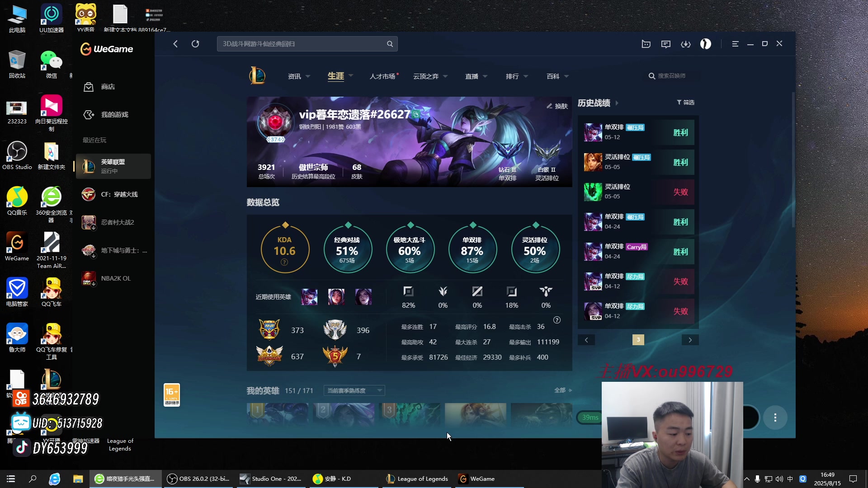The image size is (868, 488).
Task: Go back with the WeGame back arrow
Action: [175, 44]
